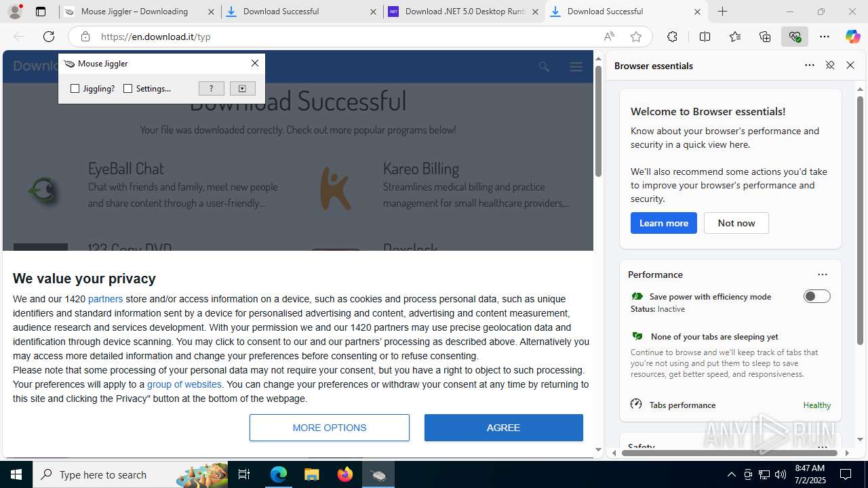Image resolution: width=868 pixels, height=488 pixels.
Task: Close the Mouse Jiggler – Downloading tab
Action: coord(211,12)
